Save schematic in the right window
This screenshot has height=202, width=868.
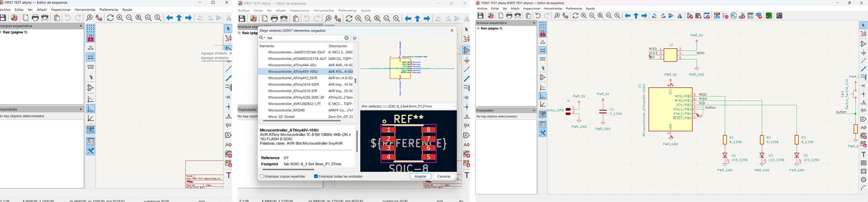click(480, 16)
